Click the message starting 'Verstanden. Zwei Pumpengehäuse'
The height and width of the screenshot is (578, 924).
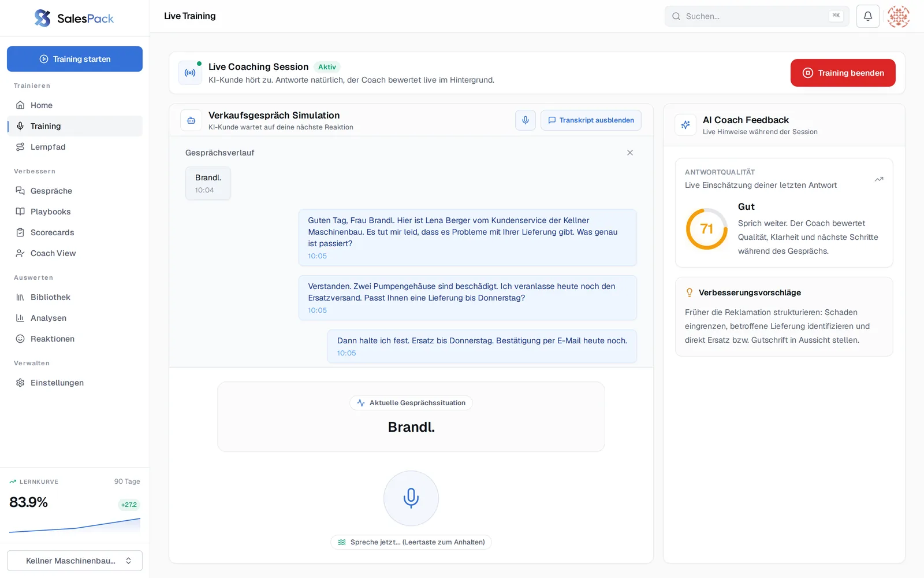[468, 298]
